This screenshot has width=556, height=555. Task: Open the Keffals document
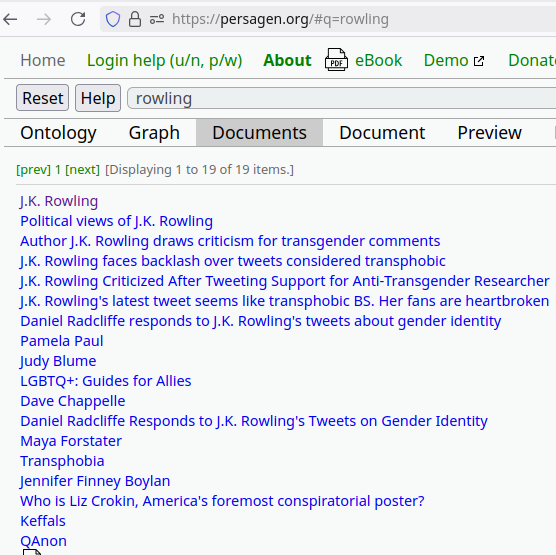[x=43, y=521]
